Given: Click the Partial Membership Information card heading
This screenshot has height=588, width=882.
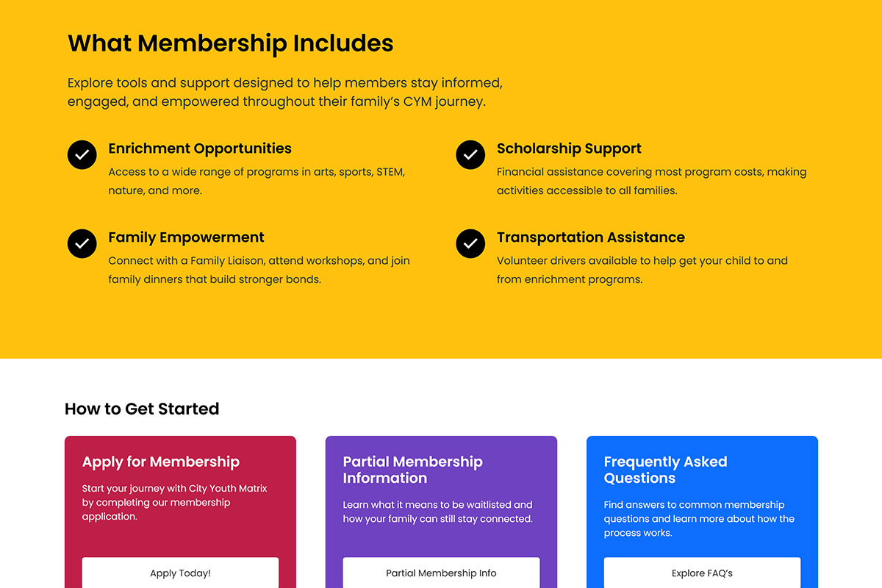Looking at the screenshot, I should 412,470.
